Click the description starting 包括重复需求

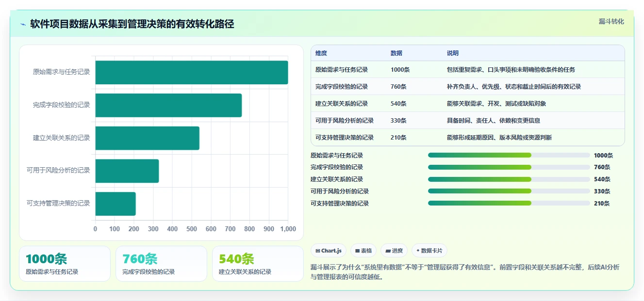tap(511, 70)
